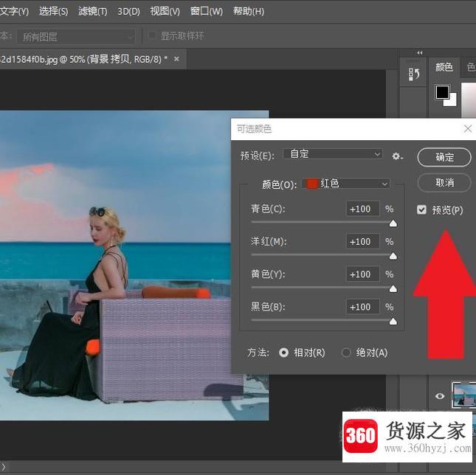Close the document tab with the x icon

[176, 59]
